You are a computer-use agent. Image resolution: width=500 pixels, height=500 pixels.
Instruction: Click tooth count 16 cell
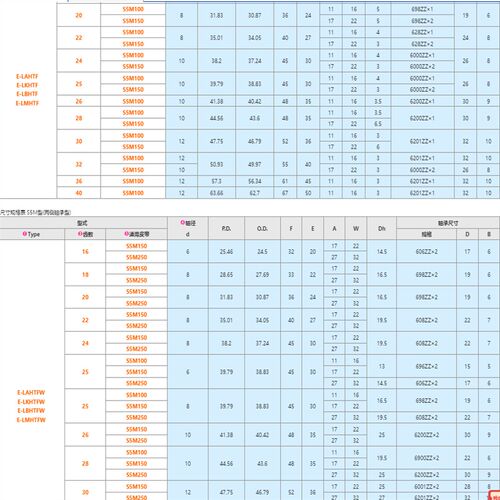point(85,252)
